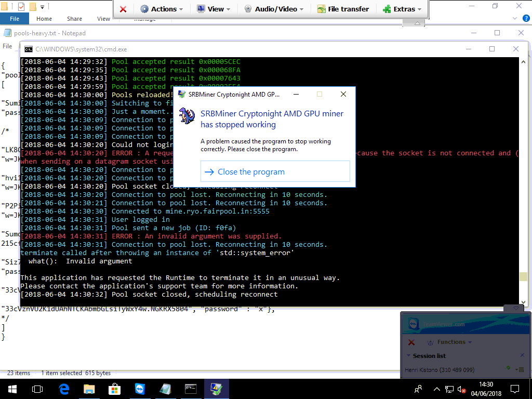Open the Extras dropdown menu

(402, 9)
